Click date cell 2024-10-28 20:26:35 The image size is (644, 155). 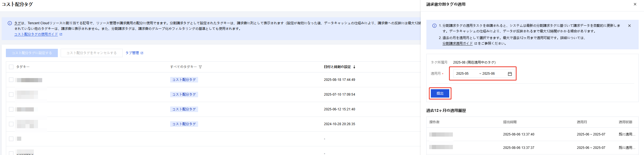click(x=339, y=124)
